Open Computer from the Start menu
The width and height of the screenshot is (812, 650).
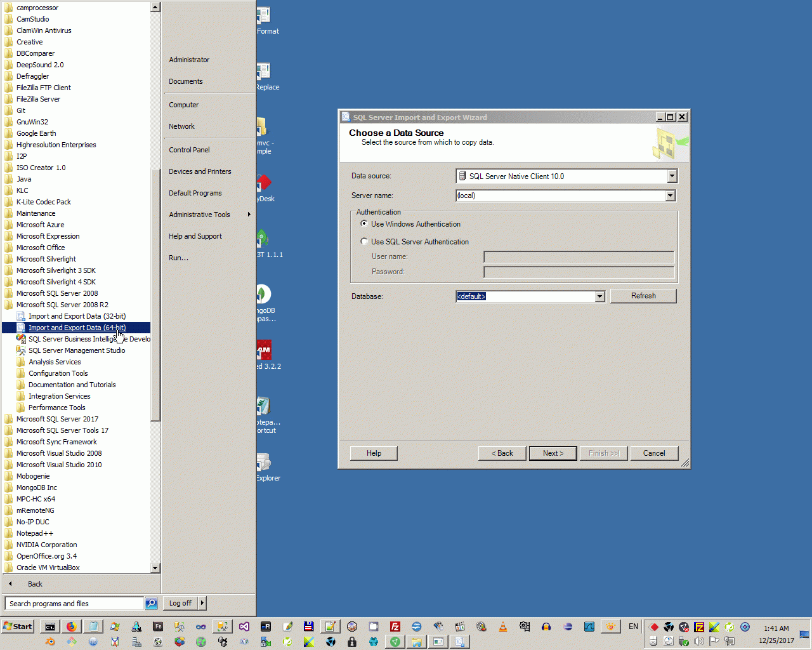coord(184,105)
